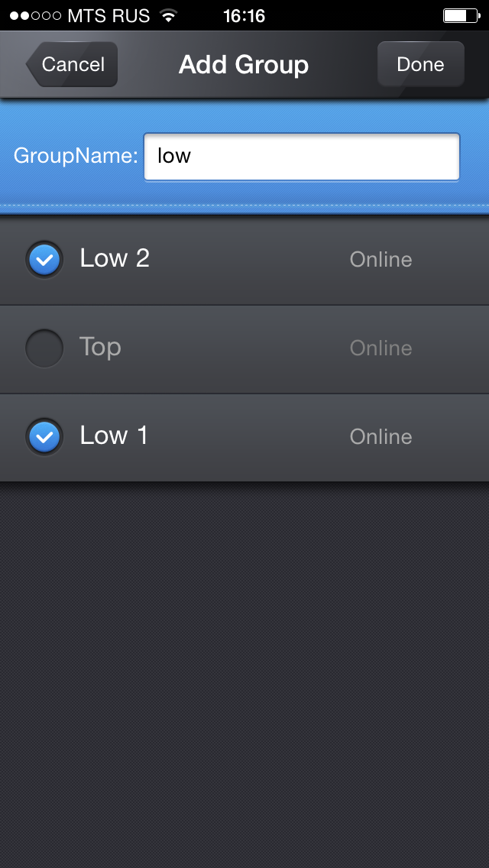Select the Top row label
This screenshot has height=868, width=489.
(x=100, y=348)
